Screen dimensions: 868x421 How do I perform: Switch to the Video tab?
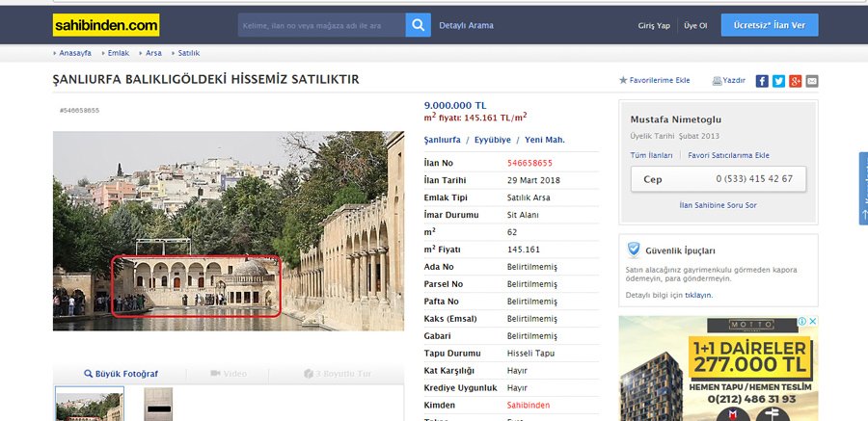click(228, 373)
